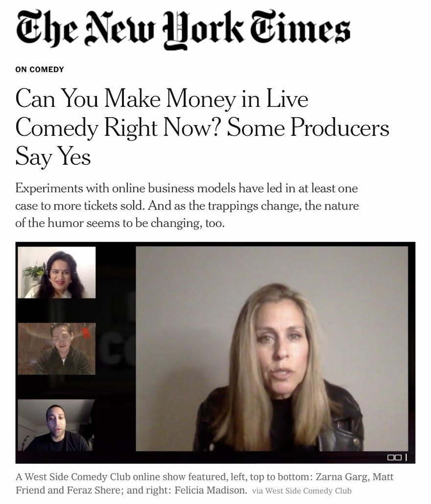431x504 pixels.
Task: Click the caption line starting "A West Side Comedy Club"
Action: point(204,477)
